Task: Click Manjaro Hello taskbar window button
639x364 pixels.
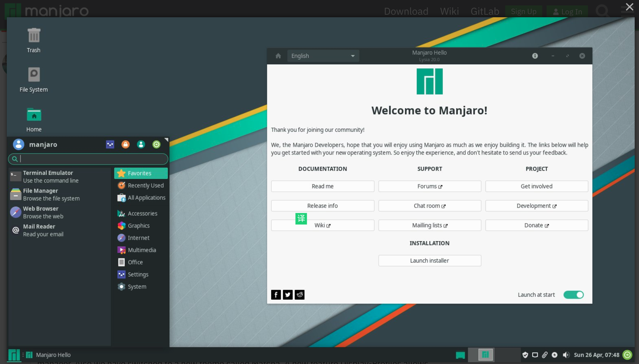Action: (49, 355)
